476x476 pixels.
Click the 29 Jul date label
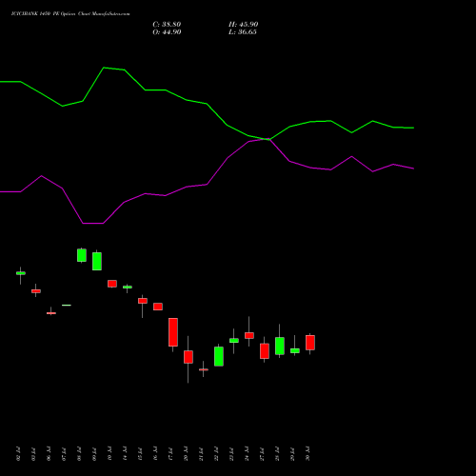tap(292, 454)
